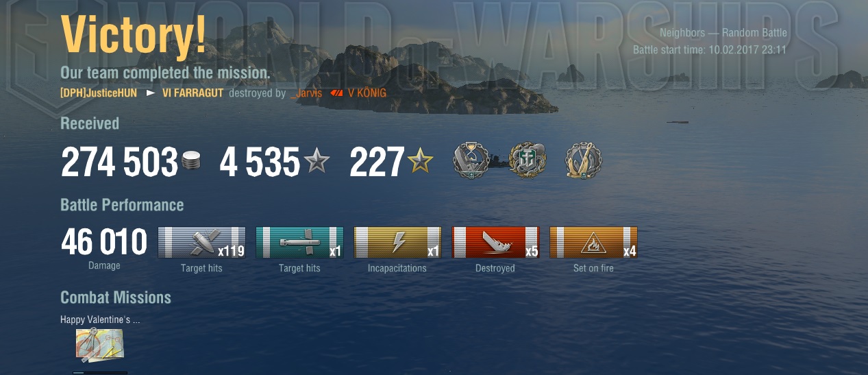Click enemy player name _Jarvis
Screen dimensions: 868x375
[x=306, y=93]
